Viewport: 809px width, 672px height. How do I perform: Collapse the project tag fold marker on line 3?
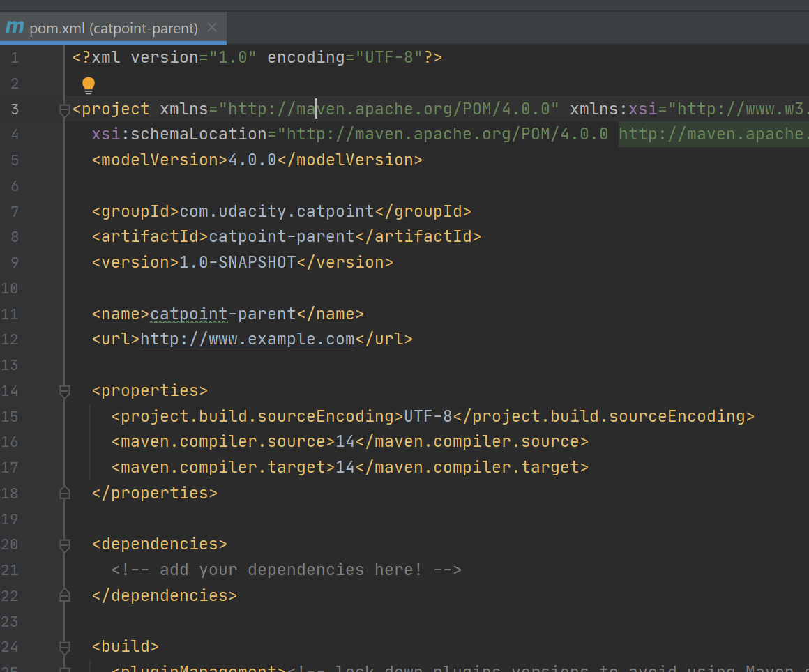(x=64, y=109)
